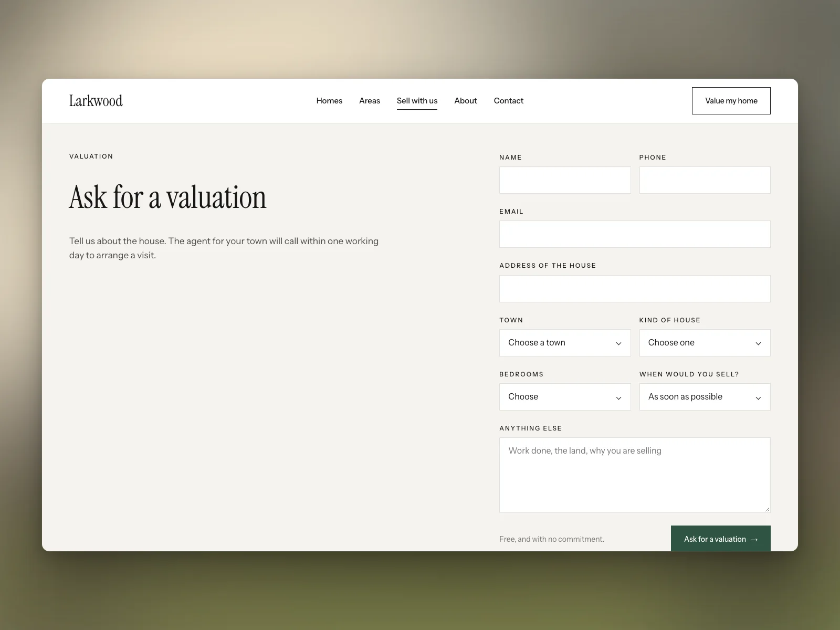
Task: Grab the textarea resize handle
Action: pyautogui.click(x=767, y=509)
